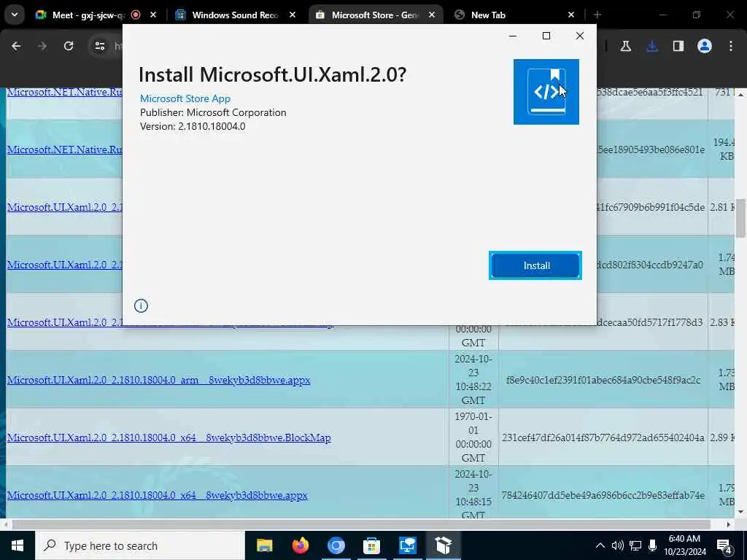This screenshot has width=747, height=560.
Task: Open Microsoft Store from the taskbar
Action: pyautogui.click(x=371, y=545)
